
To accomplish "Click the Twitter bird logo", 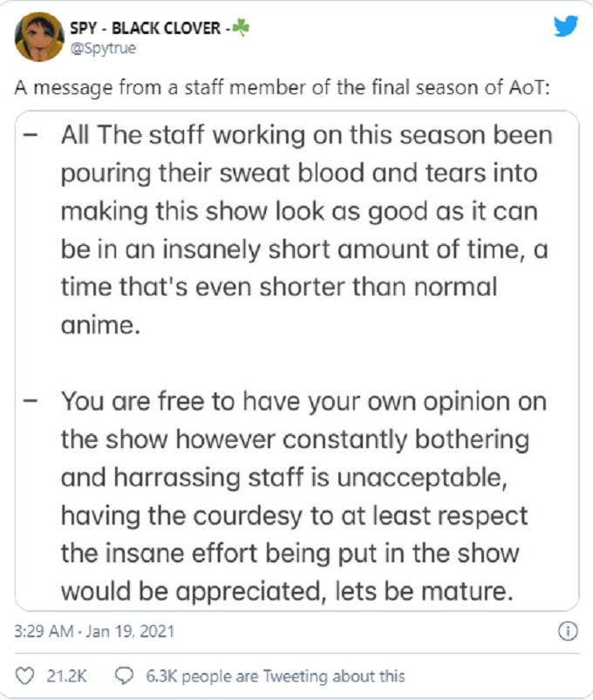I will (x=566, y=28).
